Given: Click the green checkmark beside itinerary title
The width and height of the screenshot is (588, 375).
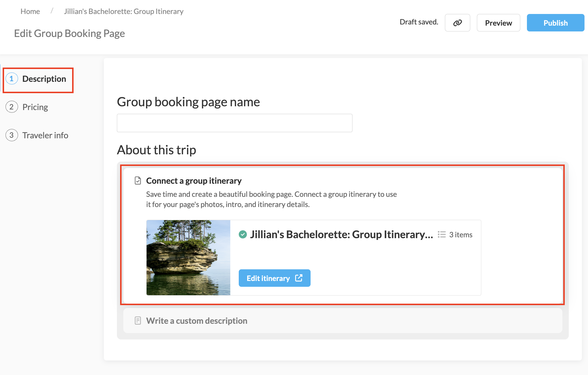Looking at the screenshot, I should (243, 234).
